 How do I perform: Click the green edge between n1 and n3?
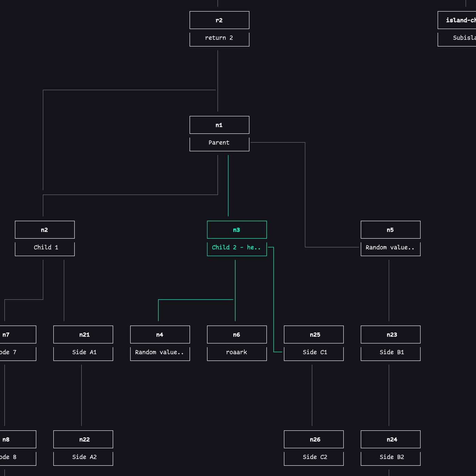point(228,187)
